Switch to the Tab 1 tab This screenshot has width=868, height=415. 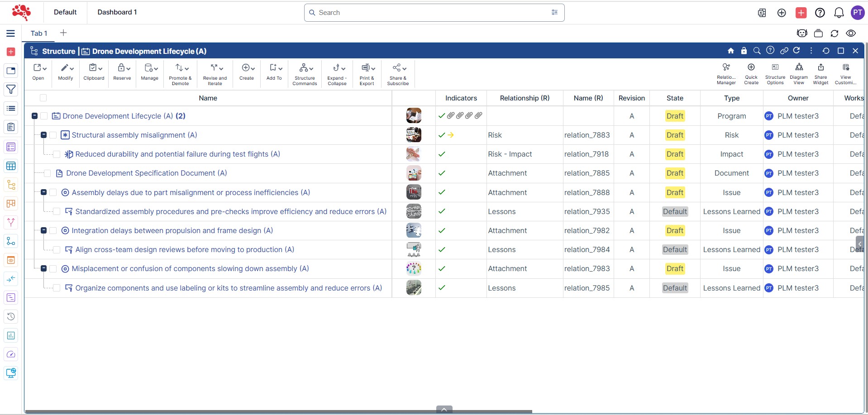click(39, 33)
